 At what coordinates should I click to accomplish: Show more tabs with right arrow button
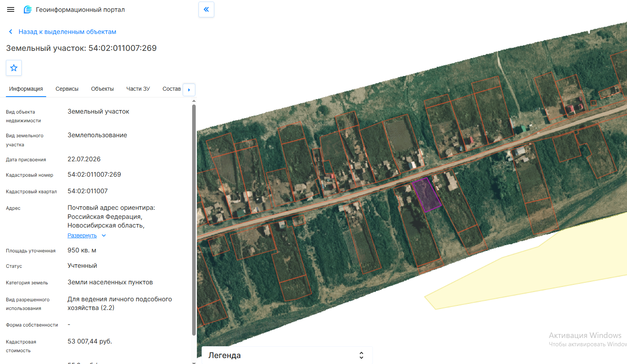click(189, 90)
